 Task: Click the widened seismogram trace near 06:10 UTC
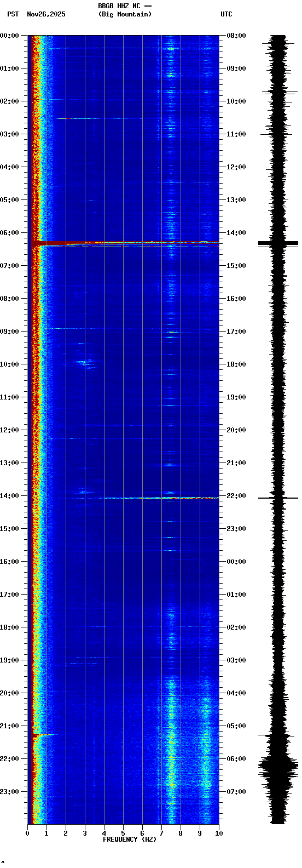278,766
